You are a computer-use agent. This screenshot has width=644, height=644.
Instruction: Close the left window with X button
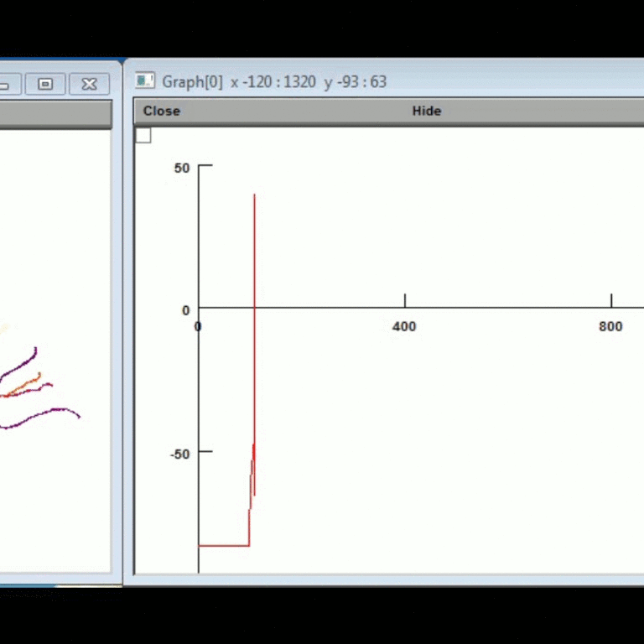[89, 84]
